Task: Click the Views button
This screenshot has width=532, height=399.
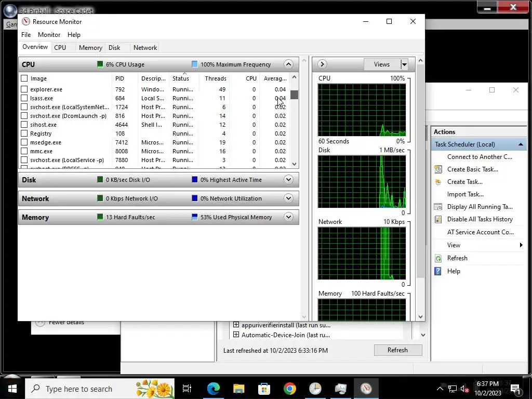Action: coord(382,64)
